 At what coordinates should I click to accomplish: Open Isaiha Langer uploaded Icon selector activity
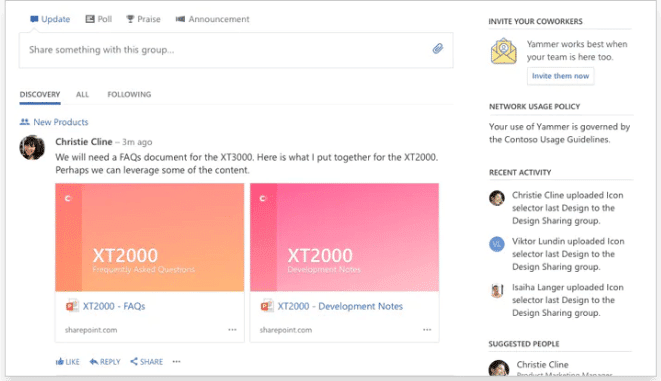coord(567,300)
